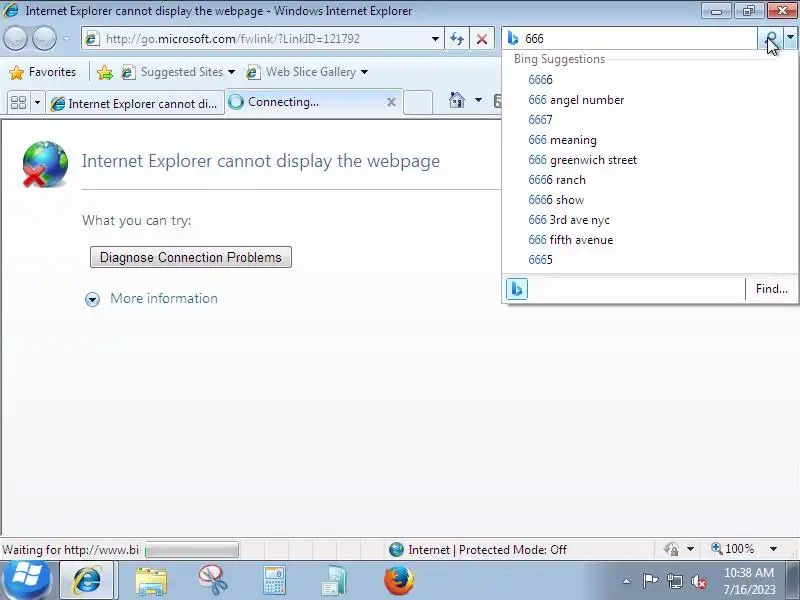Open the recent pages dropdown arrow
Image resolution: width=800 pixels, height=600 pixels.
pos(66,38)
